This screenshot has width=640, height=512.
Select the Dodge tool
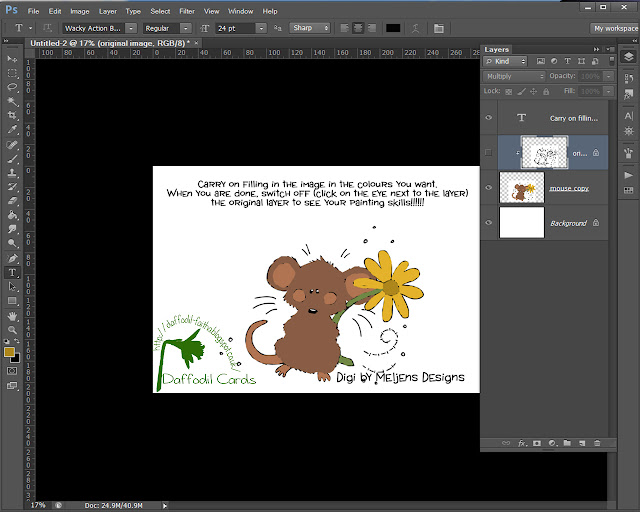12,243
